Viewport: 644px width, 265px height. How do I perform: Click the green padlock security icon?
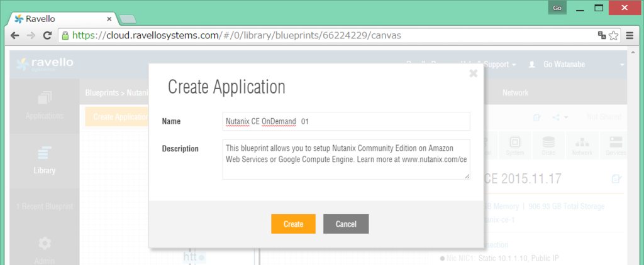(65, 36)
